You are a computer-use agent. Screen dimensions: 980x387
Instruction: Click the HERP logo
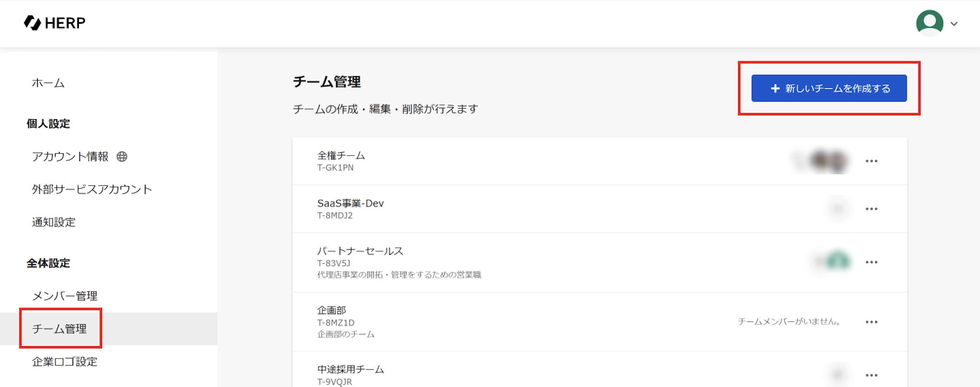tap(55, 23)
